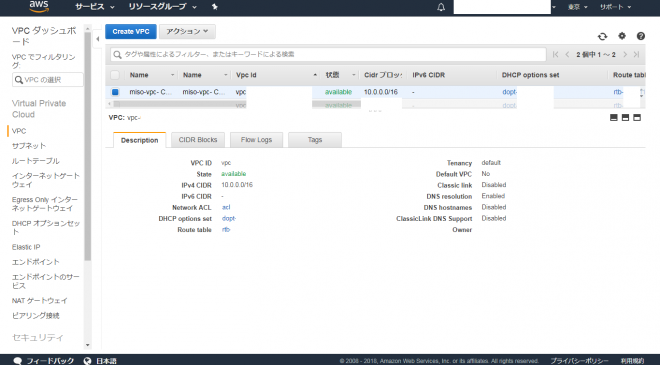Go to next results page

(x=625, y=54)
